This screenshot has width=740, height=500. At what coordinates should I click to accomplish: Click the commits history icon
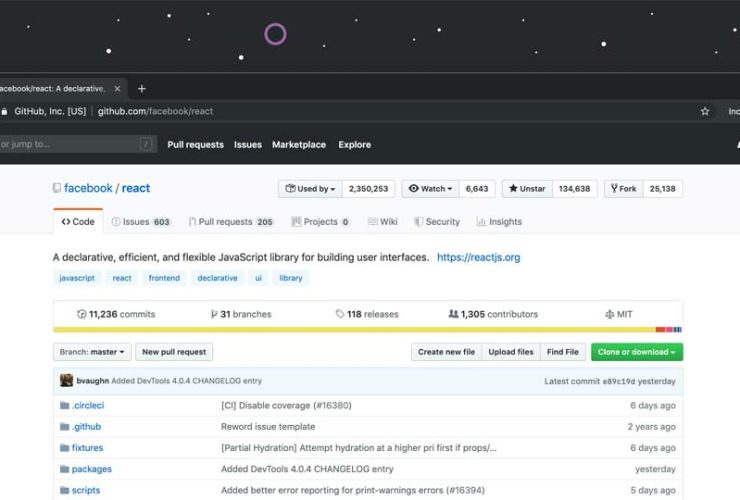coord(82,314)
